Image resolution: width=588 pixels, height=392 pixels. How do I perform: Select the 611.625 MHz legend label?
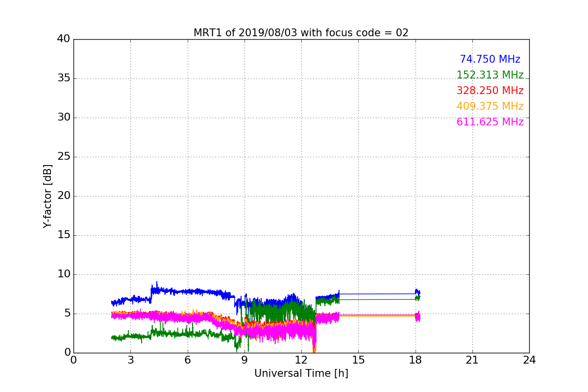pos(490,122)
